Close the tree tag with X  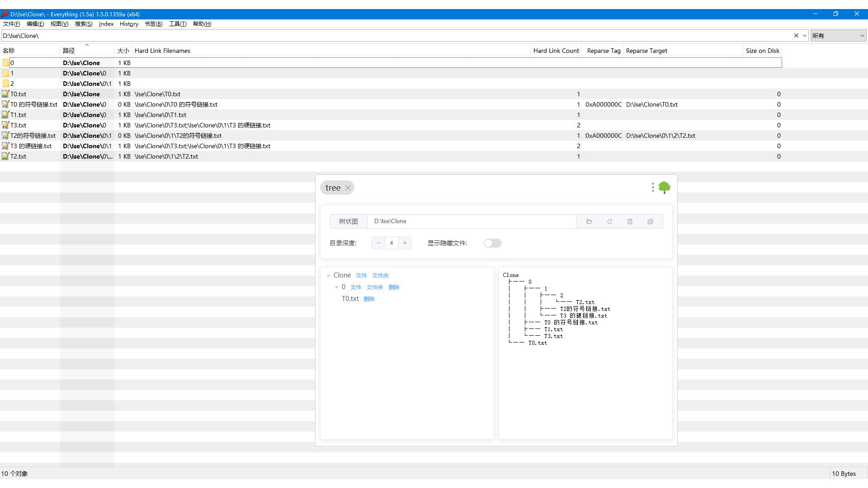coord(348,188)
